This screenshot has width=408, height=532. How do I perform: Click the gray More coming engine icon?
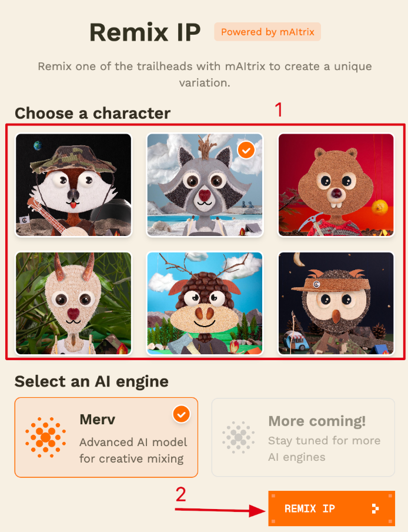click(239, 437)
